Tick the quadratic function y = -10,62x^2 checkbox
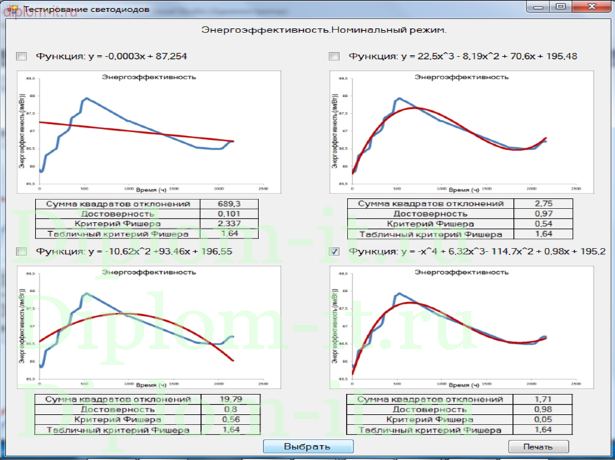The height and width of the screenshot is (460, 615). 22,252
